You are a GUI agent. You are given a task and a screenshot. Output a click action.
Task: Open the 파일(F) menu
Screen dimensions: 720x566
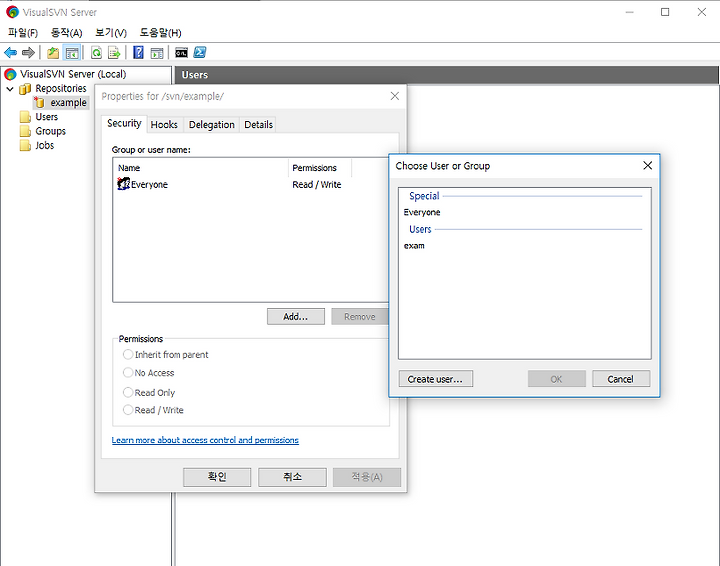(x=23, y=33)
